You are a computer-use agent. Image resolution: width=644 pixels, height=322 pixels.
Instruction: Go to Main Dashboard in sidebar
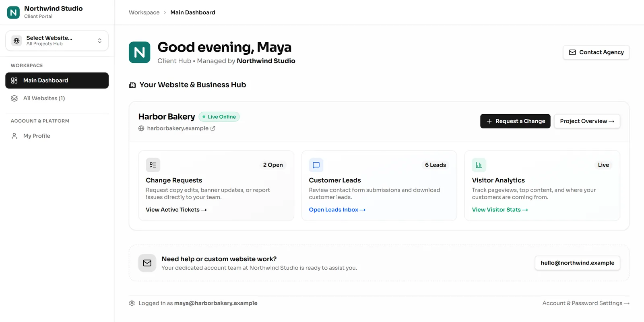[x=57, y=80]
